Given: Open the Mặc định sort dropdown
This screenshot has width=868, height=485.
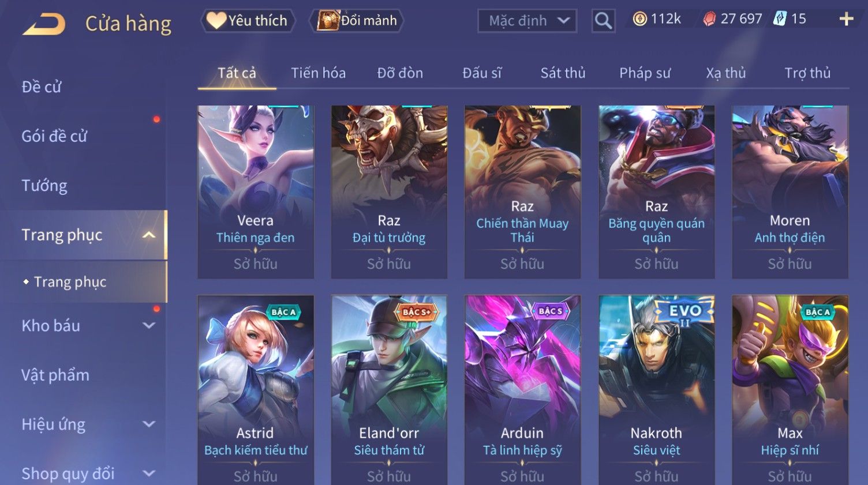Looking at the screenshot, I should click(527, 21).
